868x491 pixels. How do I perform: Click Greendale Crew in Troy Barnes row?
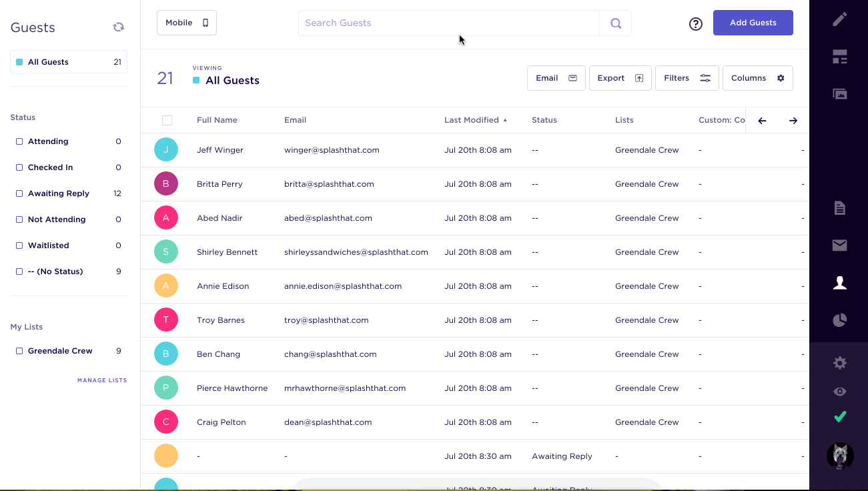tap(647, 320)
